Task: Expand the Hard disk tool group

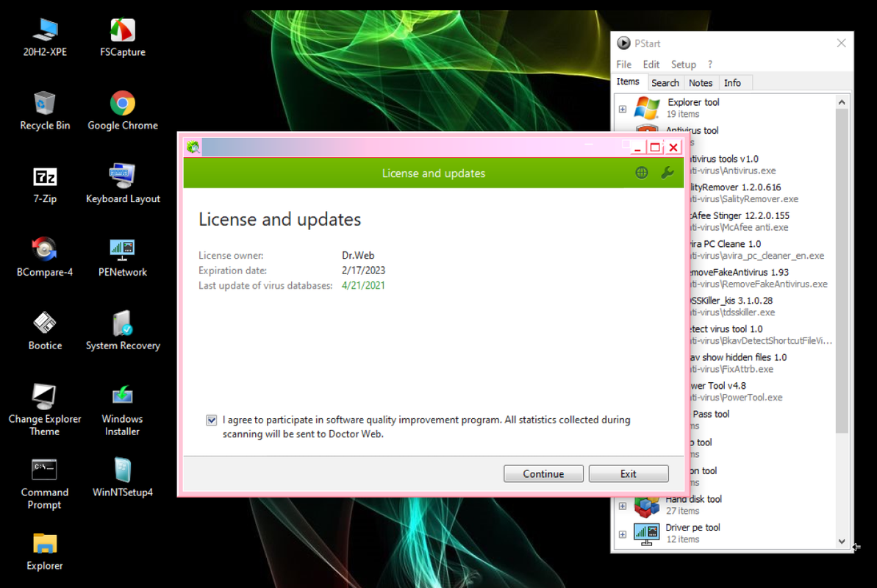Action: pos(623,506)
